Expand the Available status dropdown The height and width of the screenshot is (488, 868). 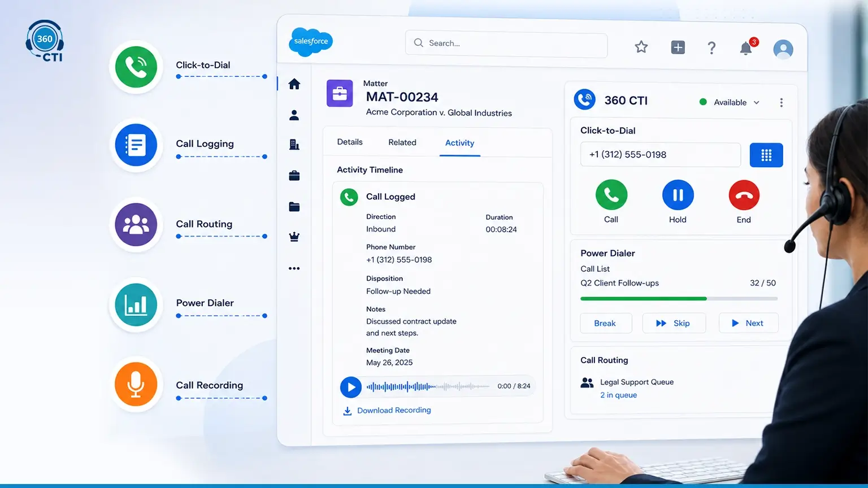point(730,102)
